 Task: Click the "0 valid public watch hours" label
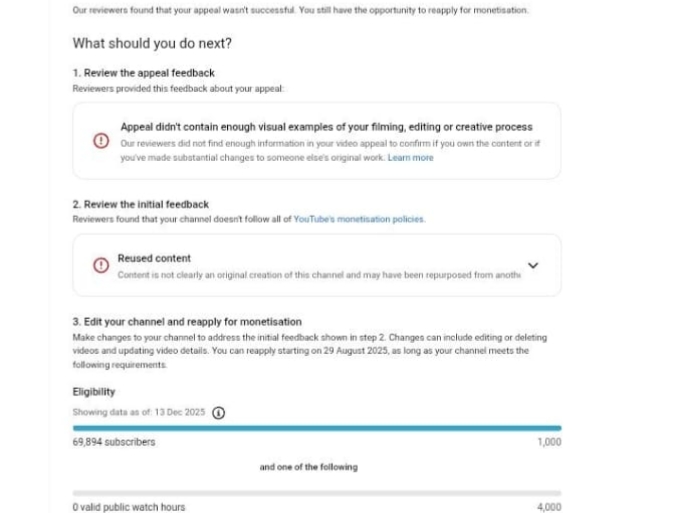(129, 507)
